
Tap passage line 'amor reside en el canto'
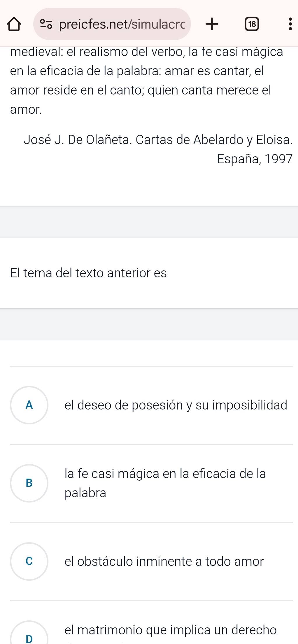(x=141, y=90)
